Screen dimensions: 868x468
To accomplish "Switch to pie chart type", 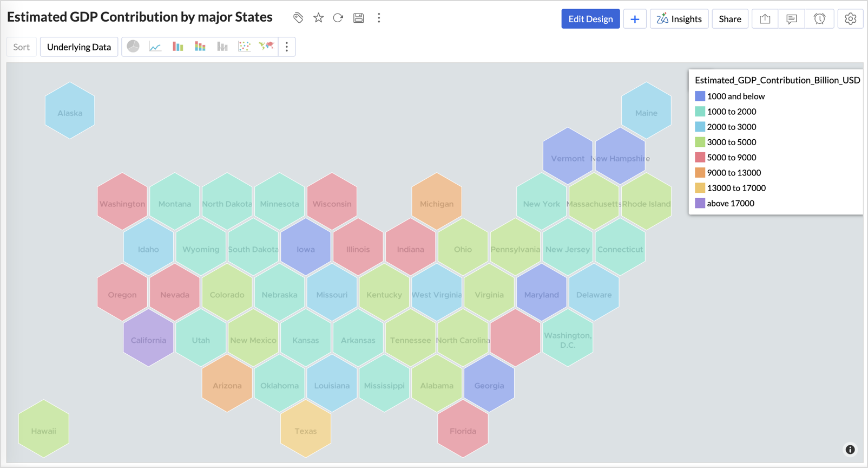I will (x=133, y=47).
